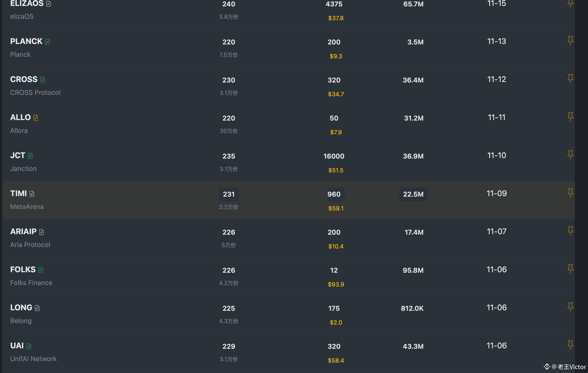Click the document icon next to LONG
The height and width of the screenshot is (373, 588).
coord(37,308)
